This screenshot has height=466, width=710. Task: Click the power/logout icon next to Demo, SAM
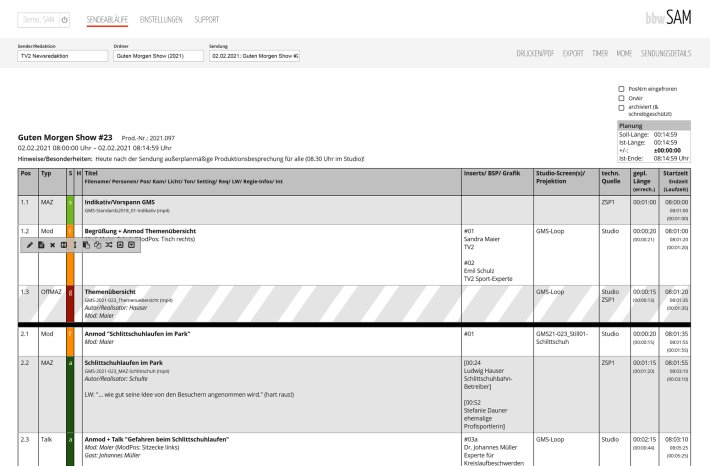(x=64, y=20)
